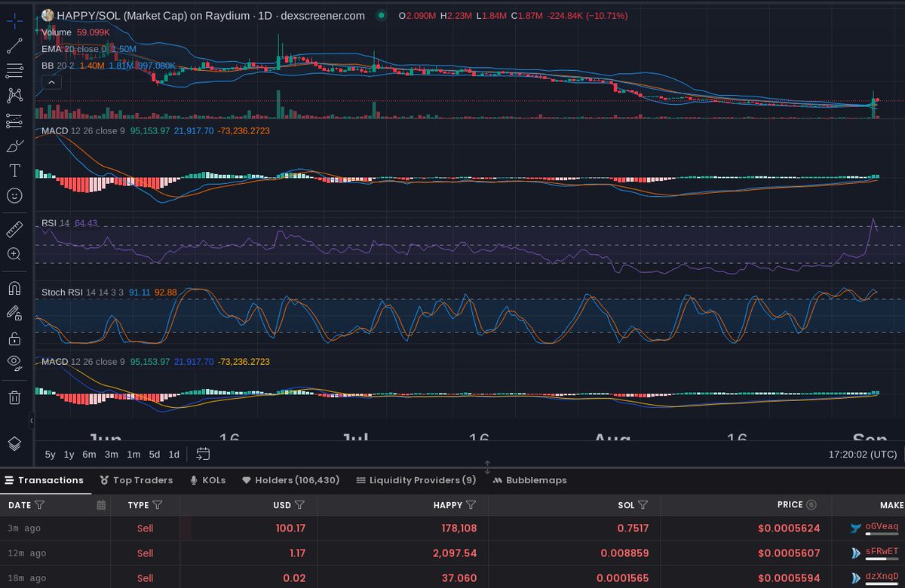Toggle magnet mode for drawings

click(14, 288)
